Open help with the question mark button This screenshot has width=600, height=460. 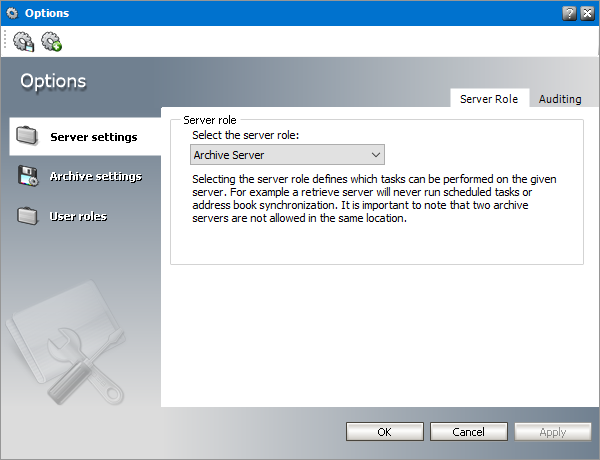tap(569, 13)
